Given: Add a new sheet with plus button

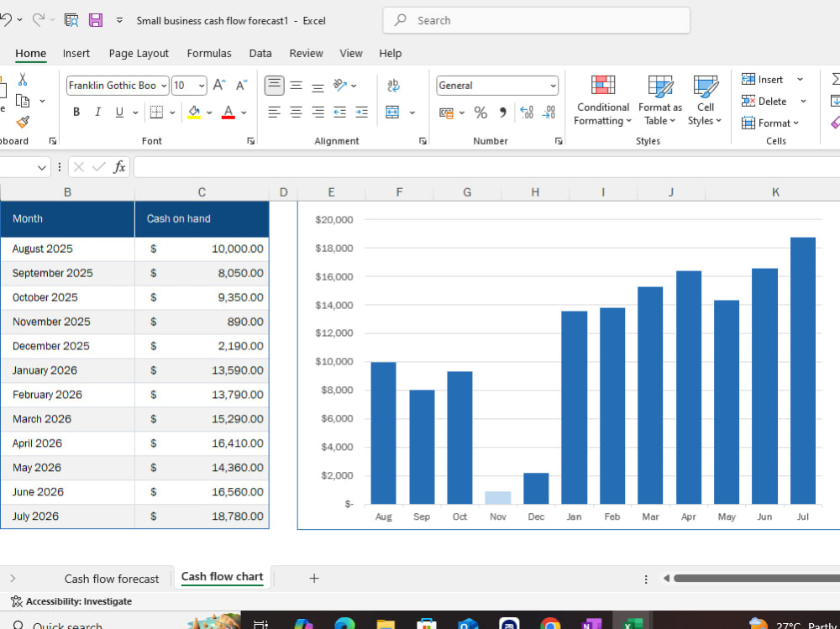Looking at the screenshot, I should [x=314, y=578].
